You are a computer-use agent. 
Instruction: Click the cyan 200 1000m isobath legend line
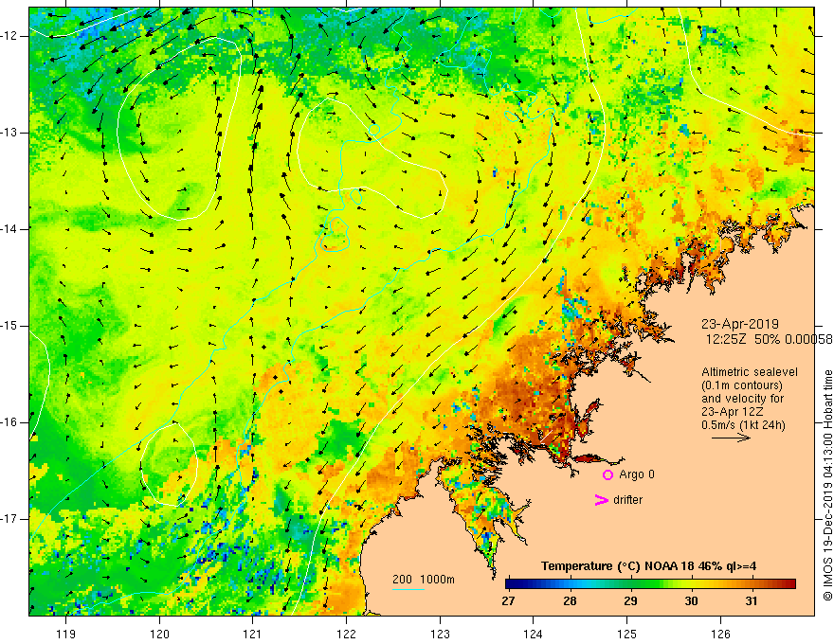[408, 589]
